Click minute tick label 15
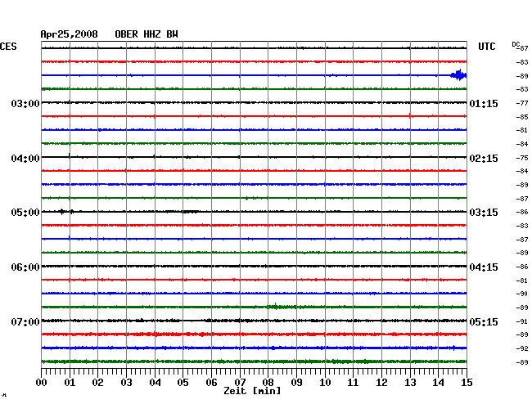Viewport: 532px width, 404px height. (x=467, y=383)
